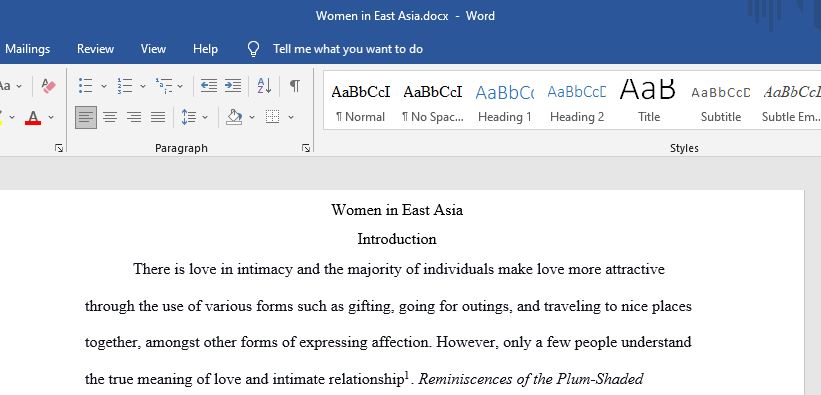Image resolution: width=821 pixels, height=395 pixels.
Task: Click the 'Introduction' heading in the document
Action: 397,239
